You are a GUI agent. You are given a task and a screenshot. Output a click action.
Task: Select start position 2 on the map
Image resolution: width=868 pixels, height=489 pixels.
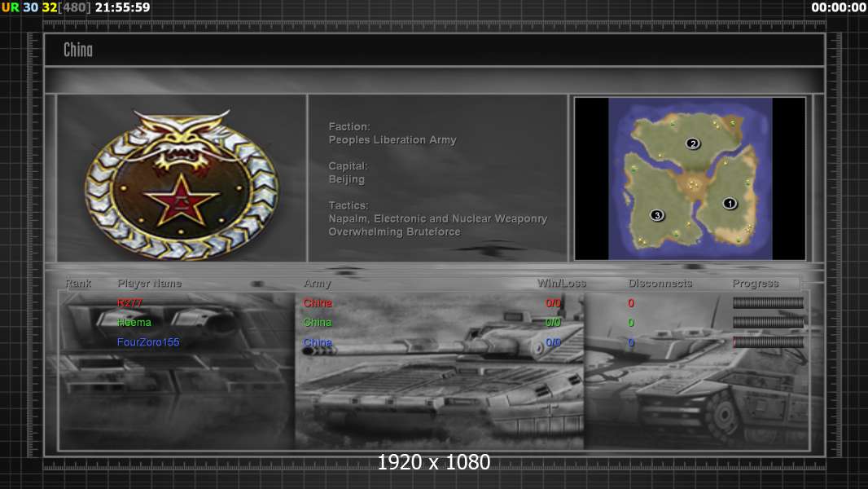(692, 143)
